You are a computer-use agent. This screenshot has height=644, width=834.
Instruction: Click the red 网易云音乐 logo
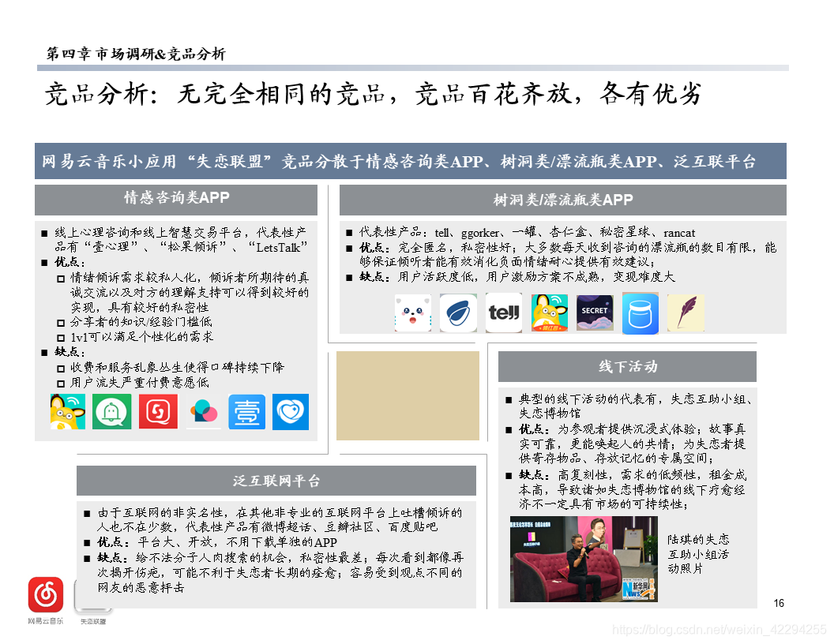tap(46, 594)
